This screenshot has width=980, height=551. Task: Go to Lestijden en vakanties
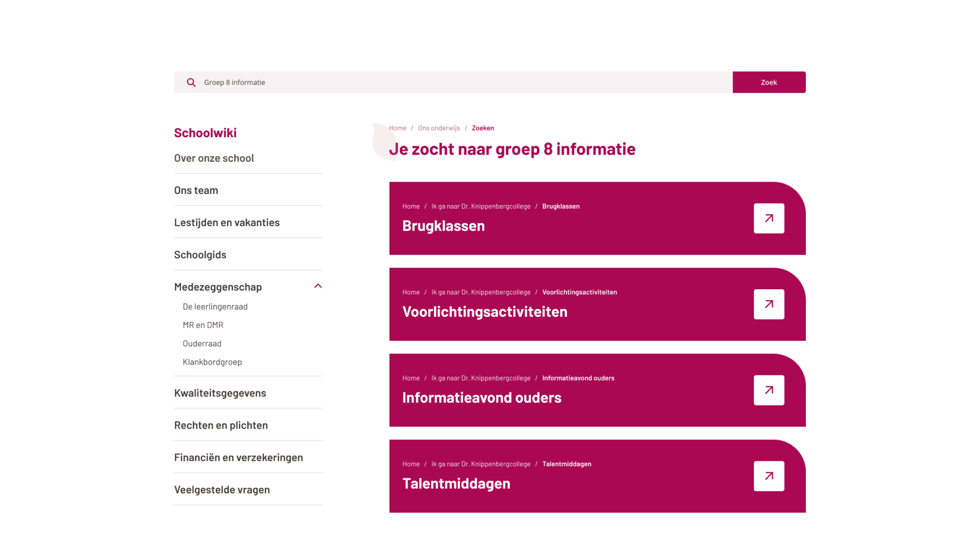227,222
